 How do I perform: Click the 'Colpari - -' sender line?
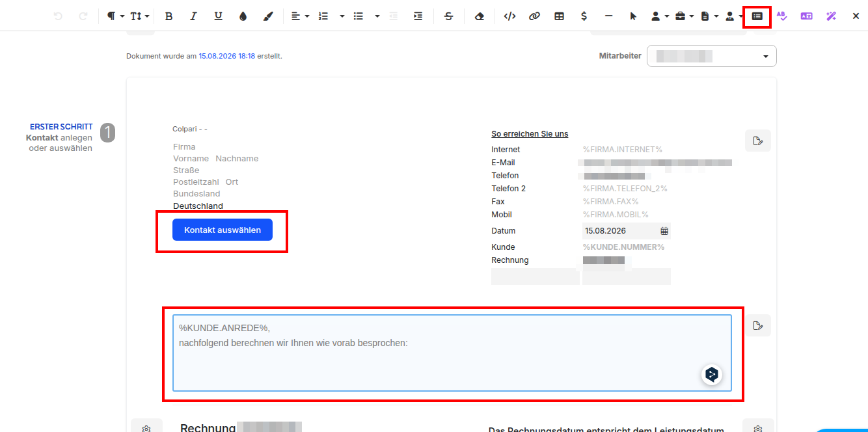click(190, 129)
